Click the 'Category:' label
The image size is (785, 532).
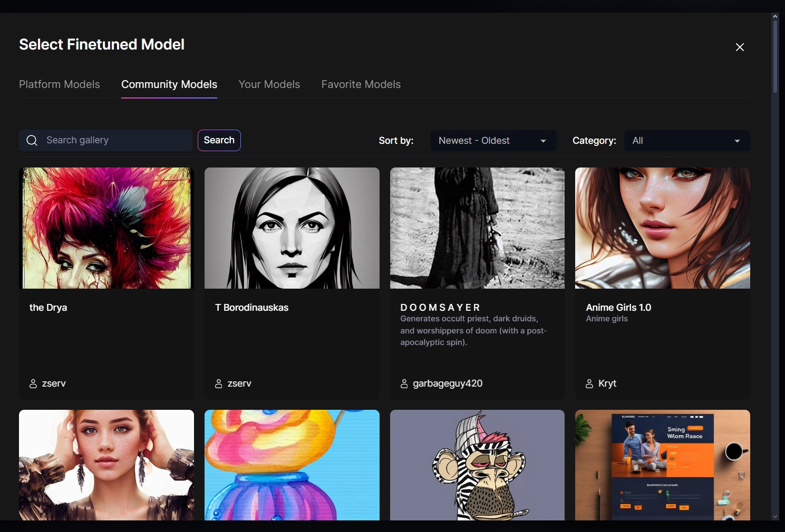(594, 141)
